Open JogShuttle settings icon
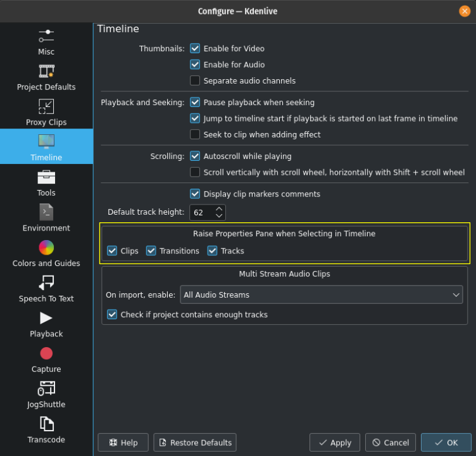Viewport: 476px width, 456px height. pyautogui.click(x=46, y=388)
